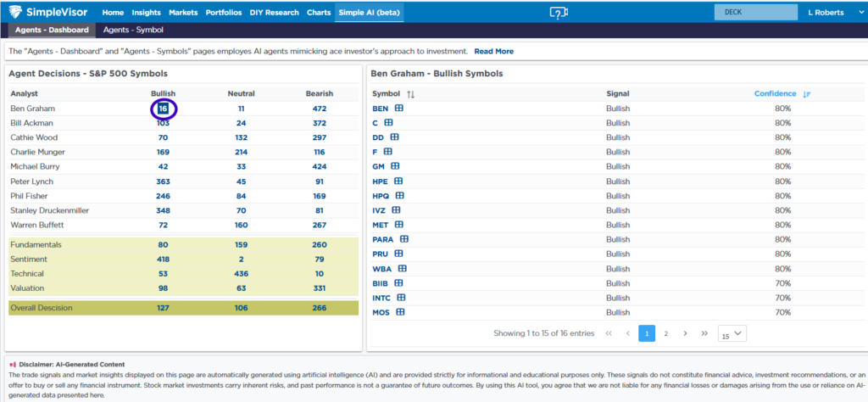The height and width of the screenshot is (402, 868).
Task: Click the grid icon beside PARA
Action: (404, 239)
